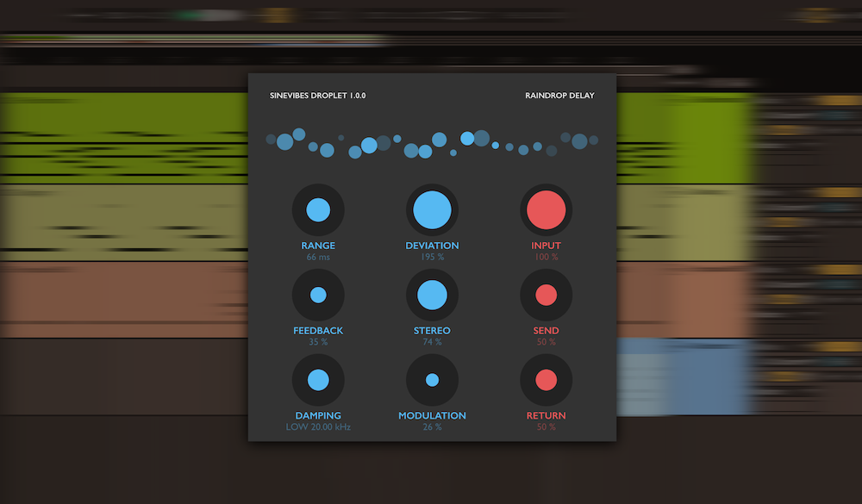Click the MODULATION label
Screen dimensions: 862x504
tap(432, 415)
